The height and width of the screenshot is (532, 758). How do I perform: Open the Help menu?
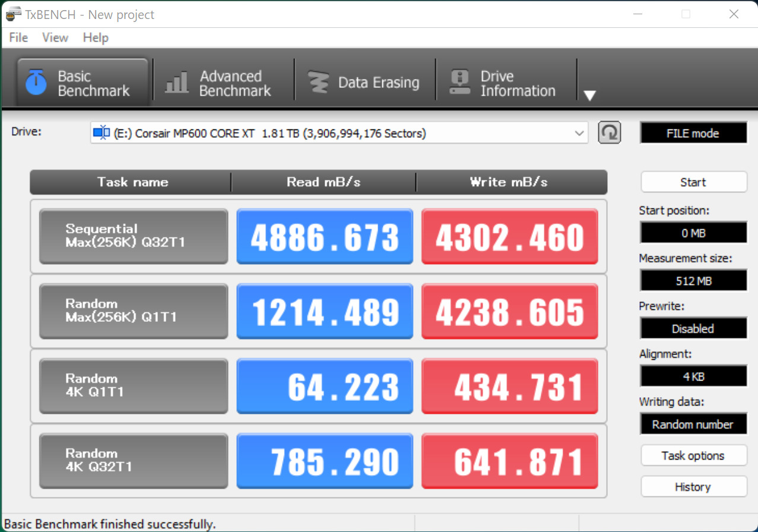coord(96,37)
